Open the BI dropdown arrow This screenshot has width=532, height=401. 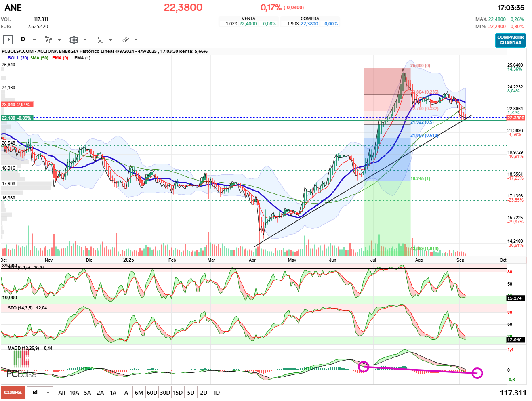[x=48, y=393]
